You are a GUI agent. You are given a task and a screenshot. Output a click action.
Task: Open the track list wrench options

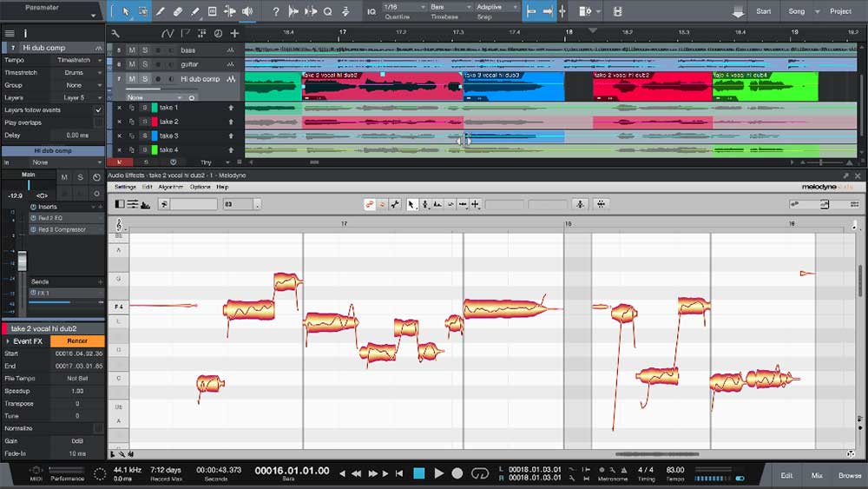pyautogui.click(x=115, y=33)
